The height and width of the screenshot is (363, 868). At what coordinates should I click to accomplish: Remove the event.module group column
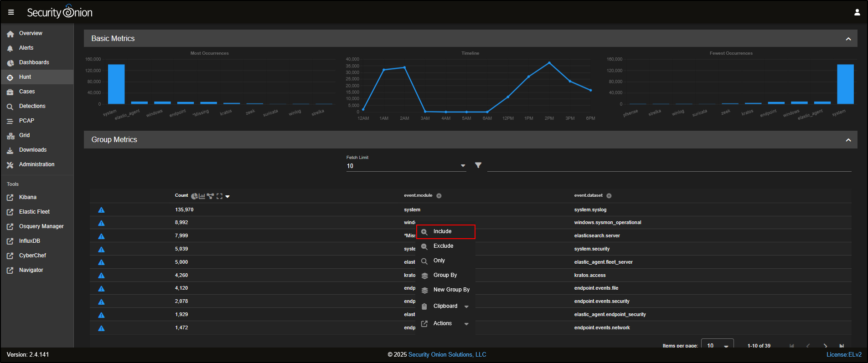[439, 196]
